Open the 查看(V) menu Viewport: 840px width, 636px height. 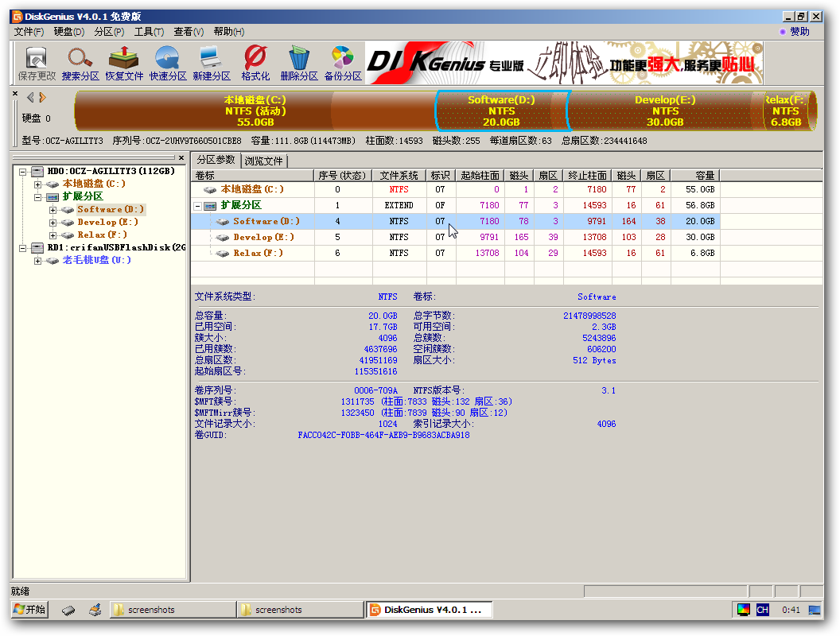pos(189,32)
